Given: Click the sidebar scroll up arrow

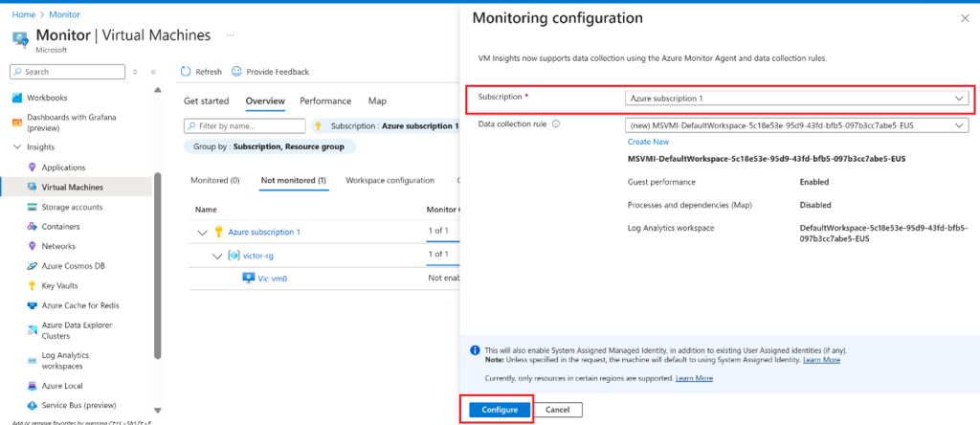Looking at the screenshot, I should coord(158,90).
